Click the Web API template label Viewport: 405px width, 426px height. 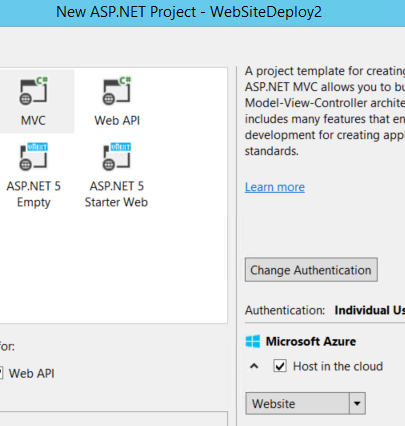(x=117, y=120)
